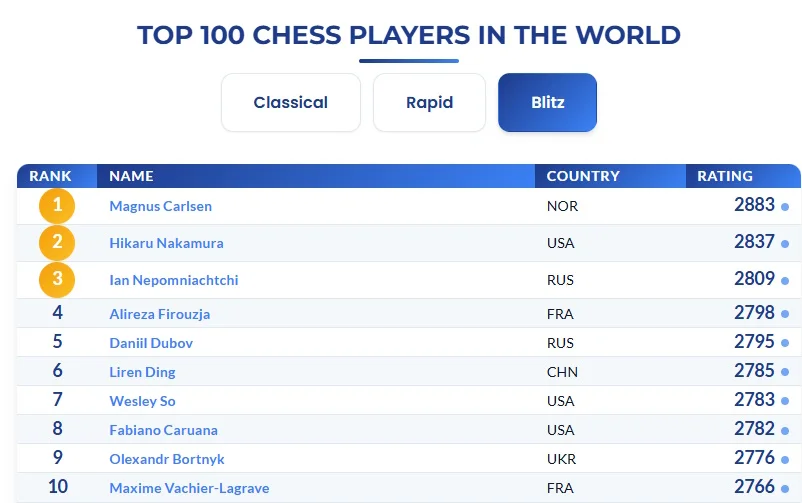The width and height of the screenshot is (802, 503).
Task: Open Ian Nepomniachtchi's profile link
Action: (173, 280)
